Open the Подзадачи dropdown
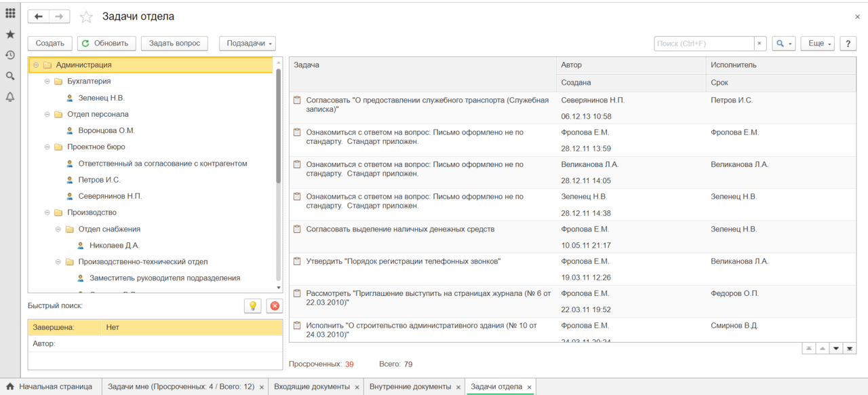 [248, 43]
